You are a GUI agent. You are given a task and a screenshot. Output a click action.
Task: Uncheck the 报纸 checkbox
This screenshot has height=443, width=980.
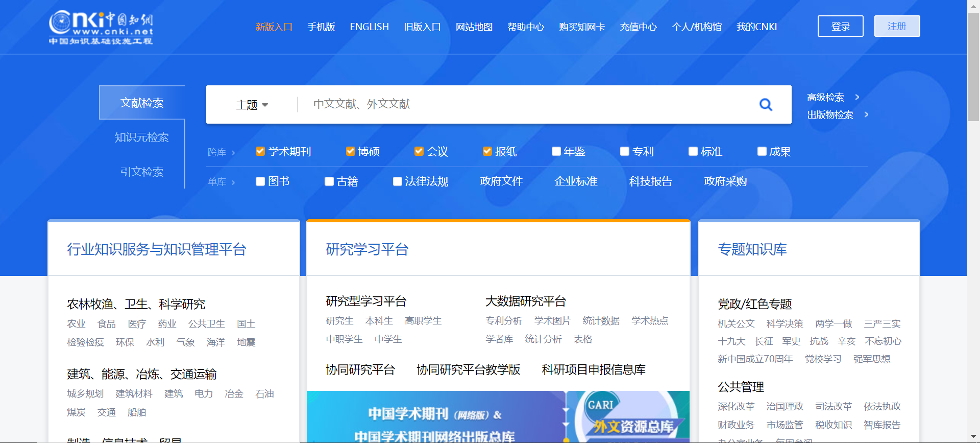pyautogui.click(x=487, y=151)
